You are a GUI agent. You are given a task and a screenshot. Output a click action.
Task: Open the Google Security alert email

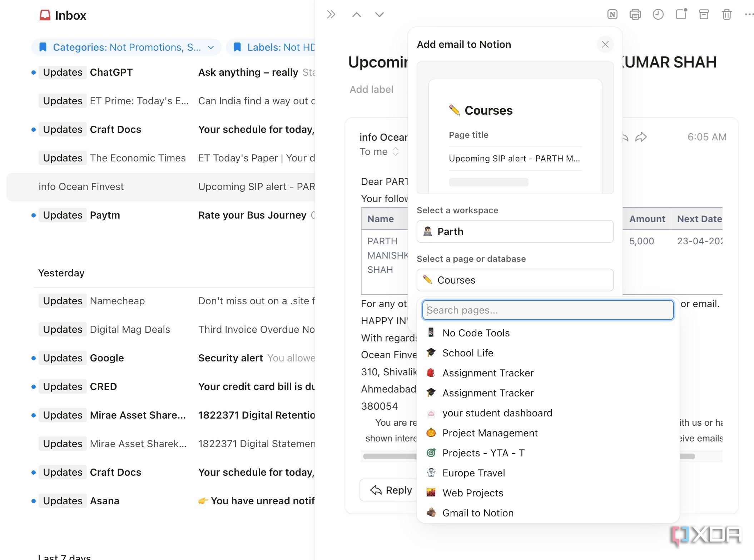pos(161,358)
